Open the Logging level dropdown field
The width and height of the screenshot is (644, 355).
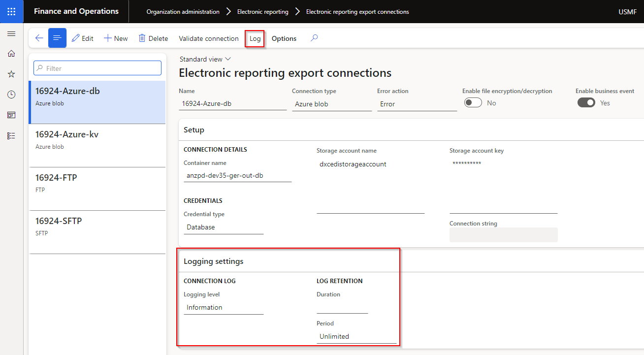pos(223,308)
